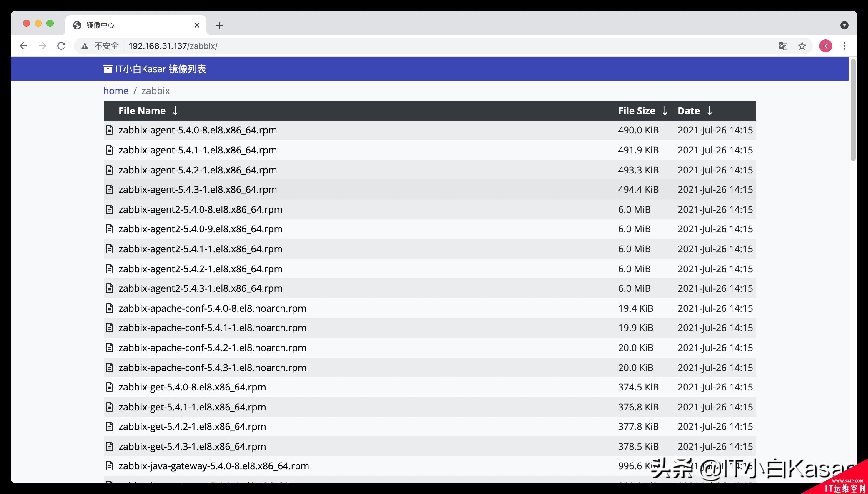The image size is (868, 494).
Task: Download zabbix-agent-5.4.0-8.el8.x86_64.rpm
Action: (x=198, y=130)
